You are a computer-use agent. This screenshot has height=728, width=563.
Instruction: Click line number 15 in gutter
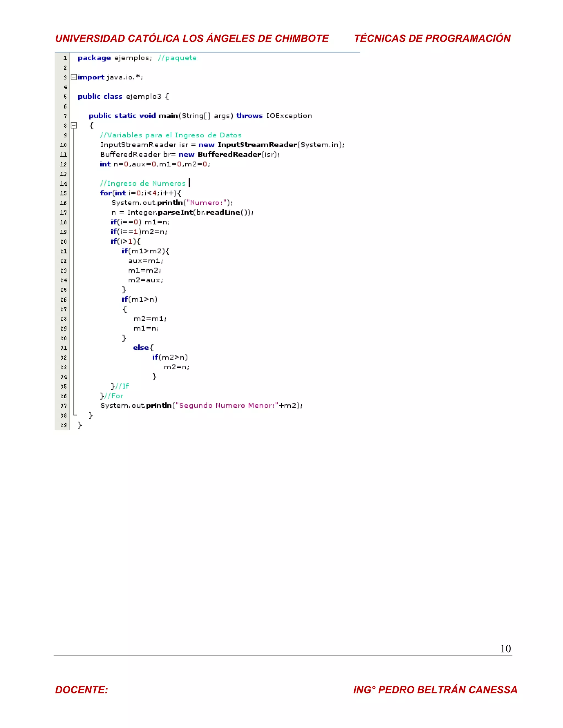[64, 193]
